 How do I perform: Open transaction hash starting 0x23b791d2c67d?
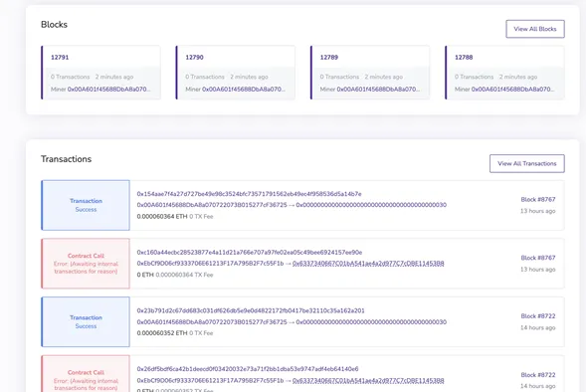click(x=251, y=310)
